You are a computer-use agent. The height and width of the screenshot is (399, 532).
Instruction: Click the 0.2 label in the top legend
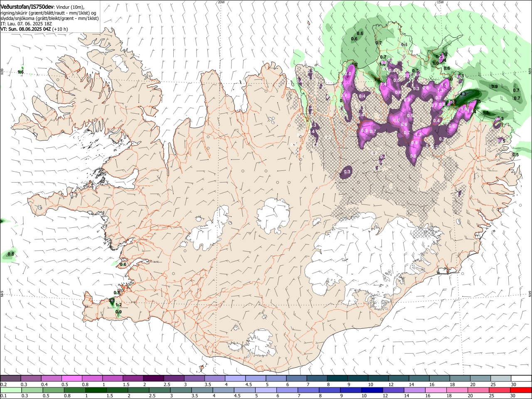tap(3, 384)
